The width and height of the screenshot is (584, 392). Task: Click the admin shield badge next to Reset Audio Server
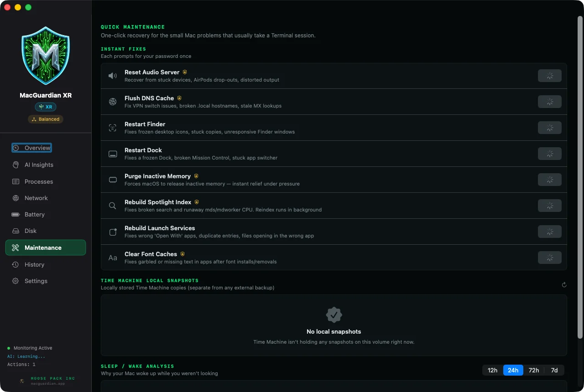click(185, 72)
